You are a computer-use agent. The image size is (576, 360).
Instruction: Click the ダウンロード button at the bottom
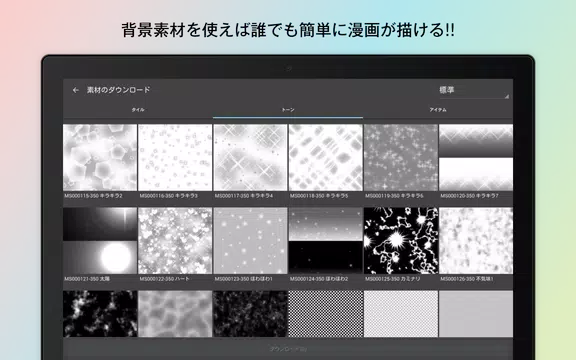point(288,349)
